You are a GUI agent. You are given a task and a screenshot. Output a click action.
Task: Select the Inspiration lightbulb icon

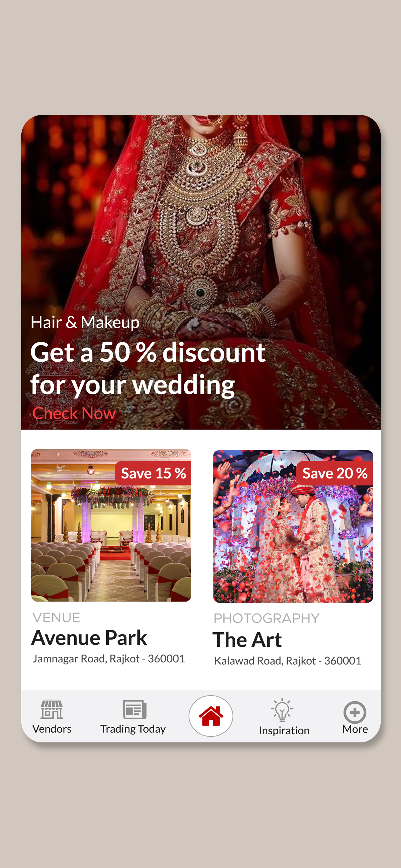(x=282, y=710)
